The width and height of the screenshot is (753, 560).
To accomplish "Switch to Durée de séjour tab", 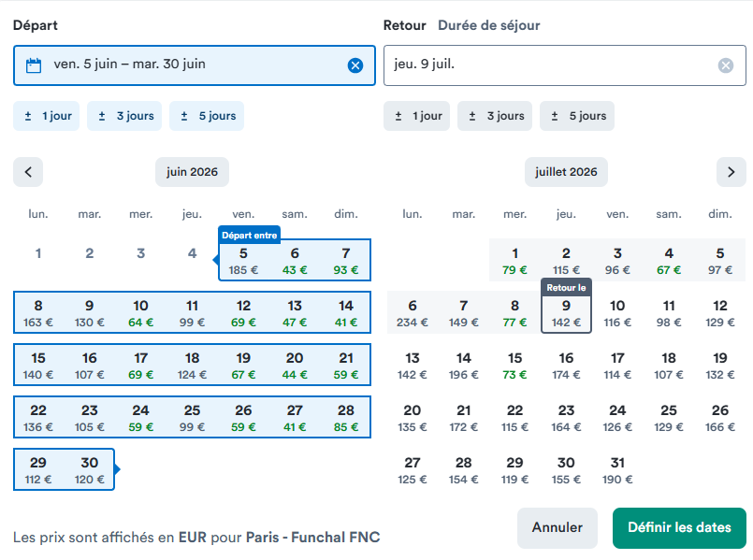I will pyautogui.click(x=489, y=25).
